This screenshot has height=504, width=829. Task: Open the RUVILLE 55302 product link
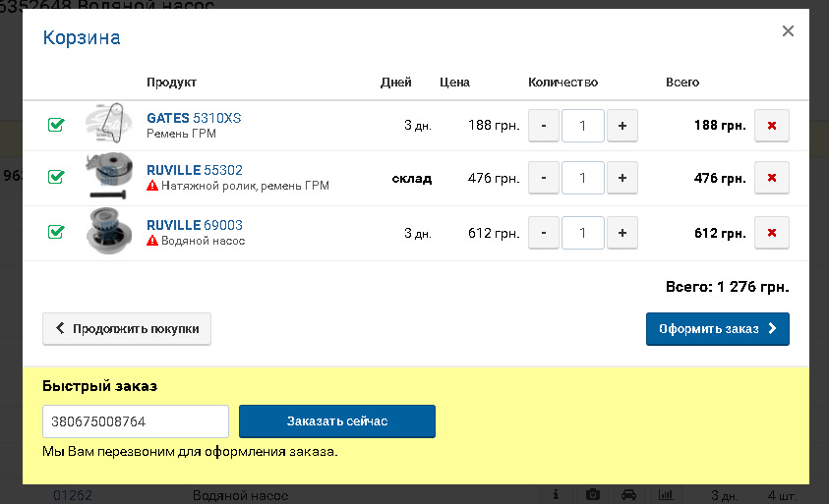tap(195, 170)
